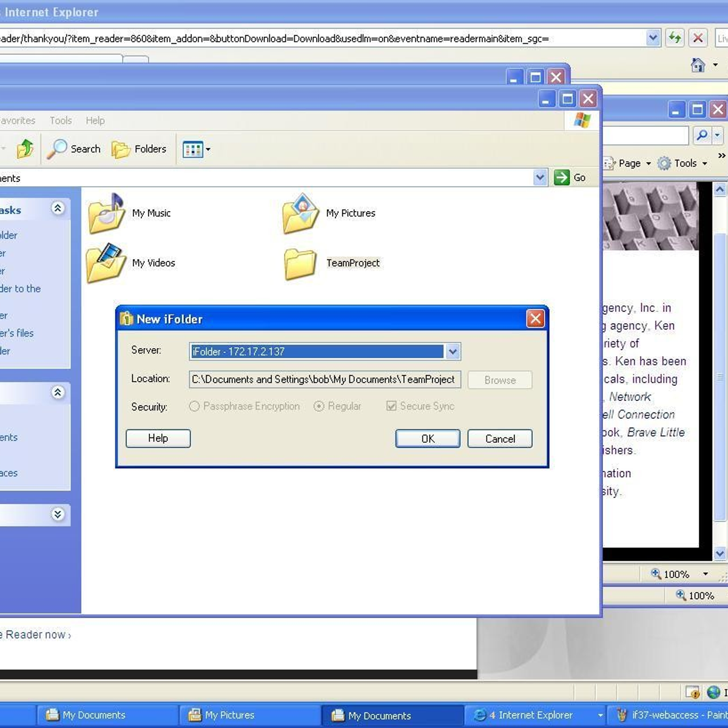Click OK in New iFolder dialog

click(428, 439)
